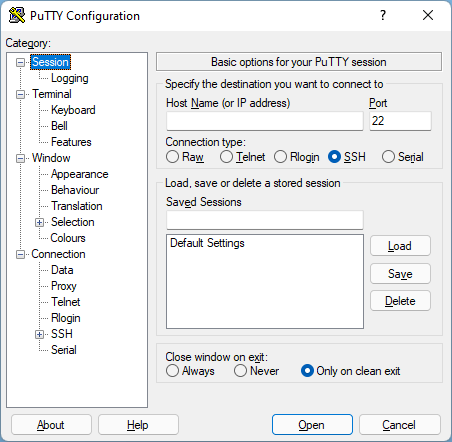
Task: Click the Save session button
Action: [400, 274]
